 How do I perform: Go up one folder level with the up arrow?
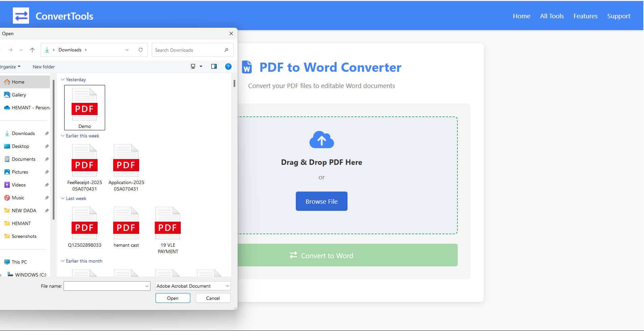coord(32,50)
